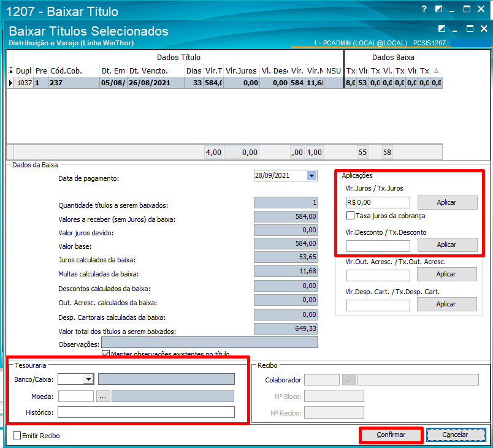493x448 pixels.
Task: Click Nº Bloco field
Action: [x=334, y=396]
